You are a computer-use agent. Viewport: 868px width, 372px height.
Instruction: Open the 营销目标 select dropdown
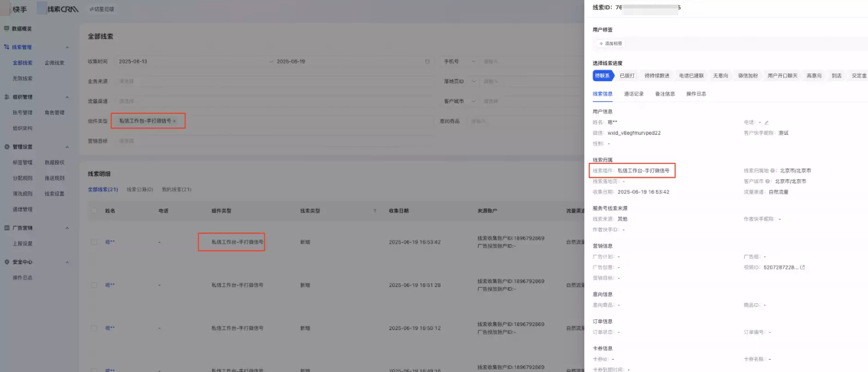pos(274,141)
